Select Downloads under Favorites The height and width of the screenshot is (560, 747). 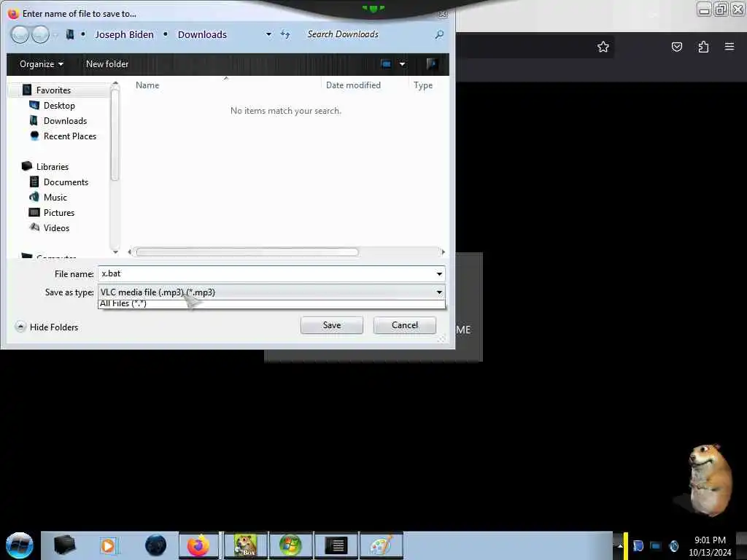click(x=65, y=120)
